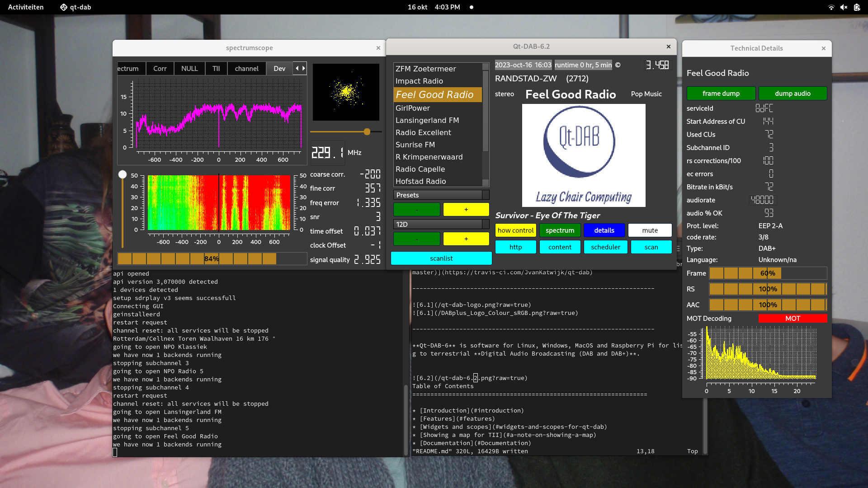The width and height of the screenshot is (868, 488).
Task: Switch to the NULL tab
Action: click(189, 68)
